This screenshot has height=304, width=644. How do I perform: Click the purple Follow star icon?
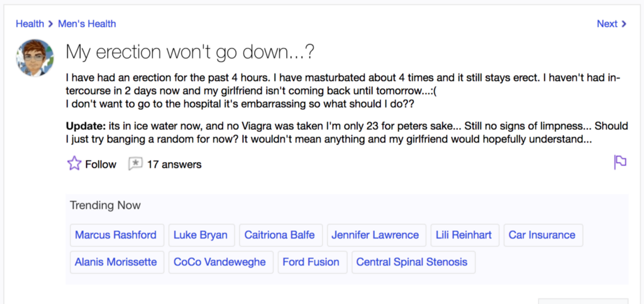(74, 164)
